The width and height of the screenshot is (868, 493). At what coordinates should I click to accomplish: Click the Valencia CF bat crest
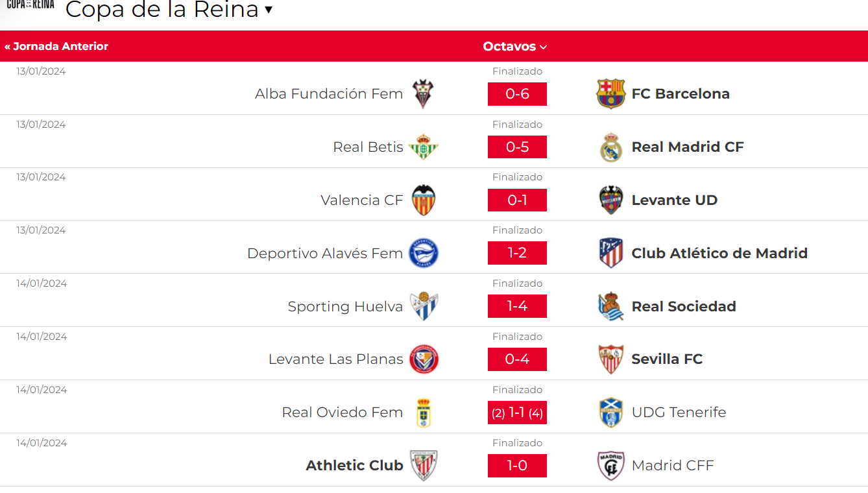click(x=424, y=200)
